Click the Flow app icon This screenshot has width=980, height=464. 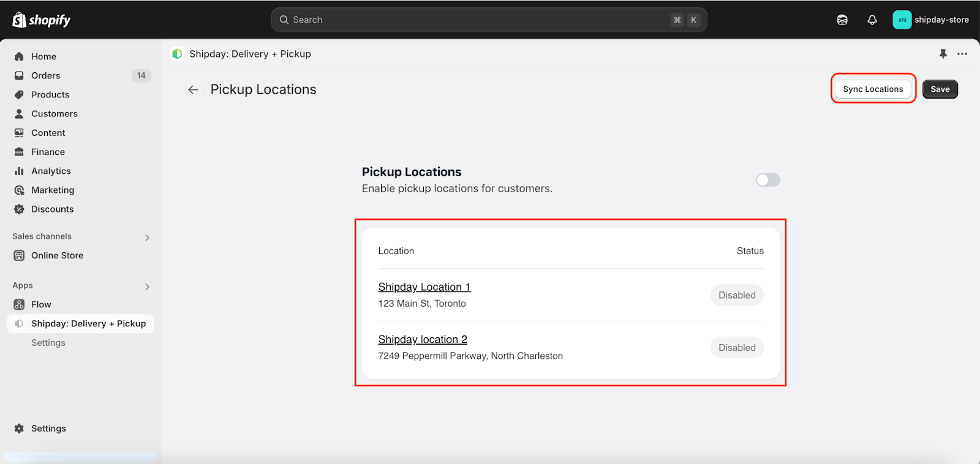point(19,304)
